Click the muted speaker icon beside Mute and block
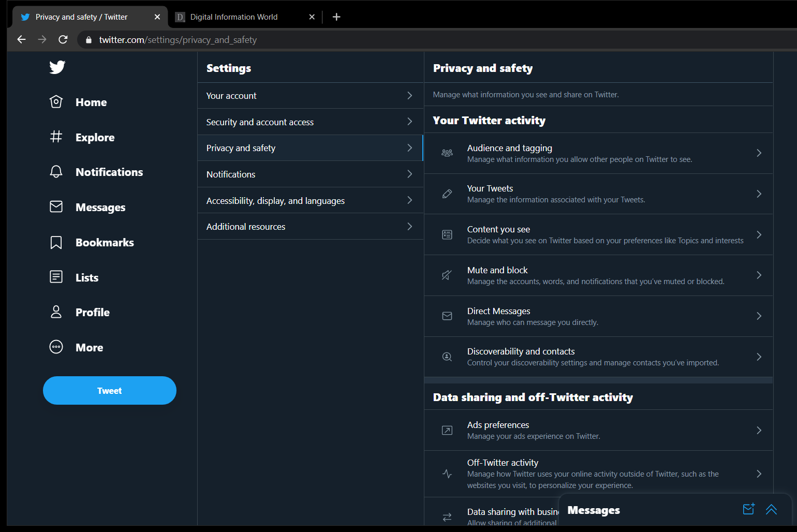Screen dimensions: 797x532 (x=447, y=275)
